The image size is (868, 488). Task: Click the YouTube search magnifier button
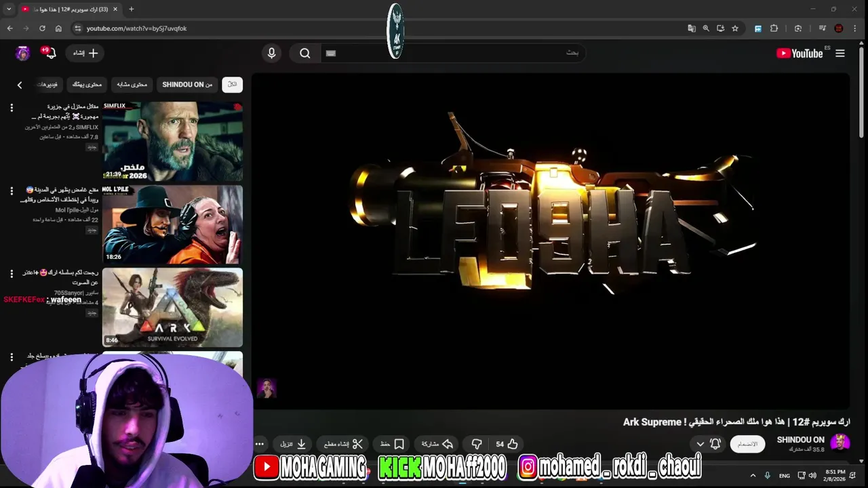point(305,54)
